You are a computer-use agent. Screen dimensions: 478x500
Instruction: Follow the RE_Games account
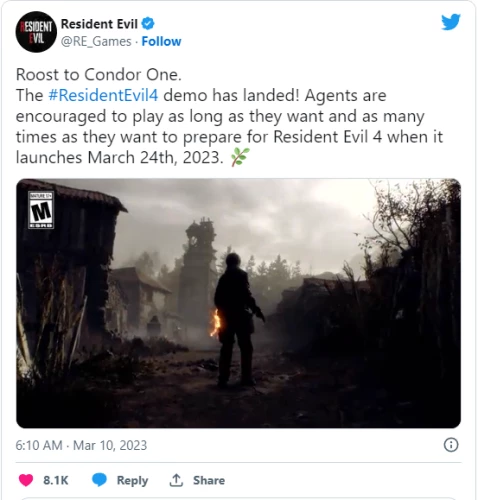[161, 41]
